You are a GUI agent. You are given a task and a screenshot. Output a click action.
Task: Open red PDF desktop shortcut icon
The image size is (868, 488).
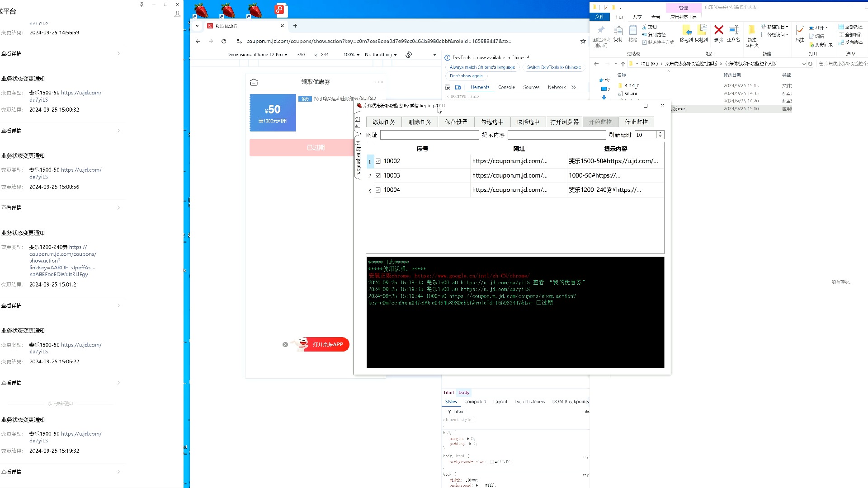[x=281, y=10]
